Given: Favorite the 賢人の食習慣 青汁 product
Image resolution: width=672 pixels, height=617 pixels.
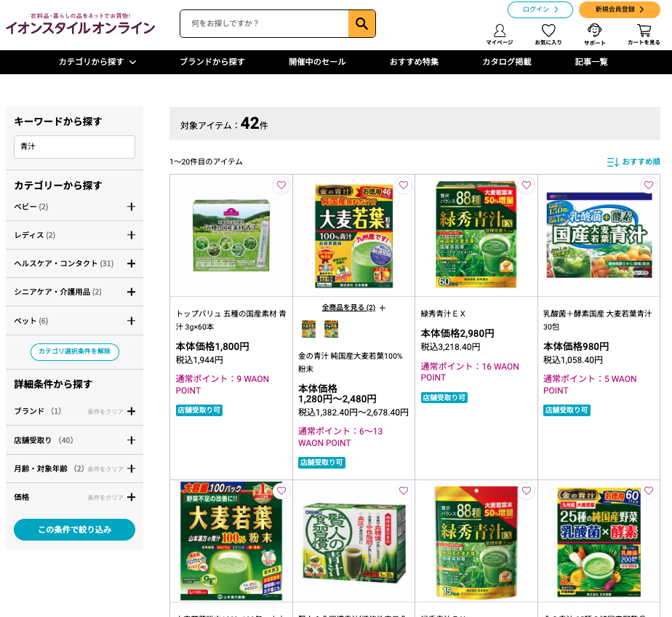Looking at the screenshot, I should pyautogui.click(x=404, y=491).
